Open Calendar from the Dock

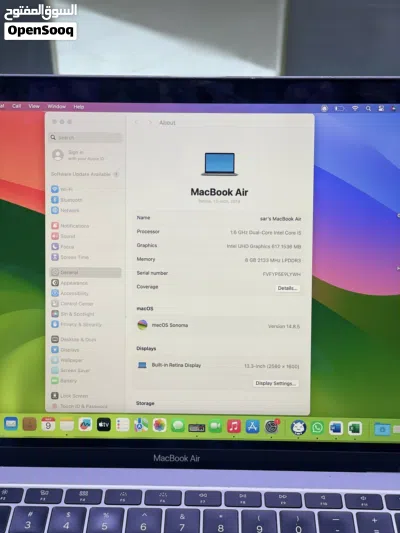tap(48, 424)
